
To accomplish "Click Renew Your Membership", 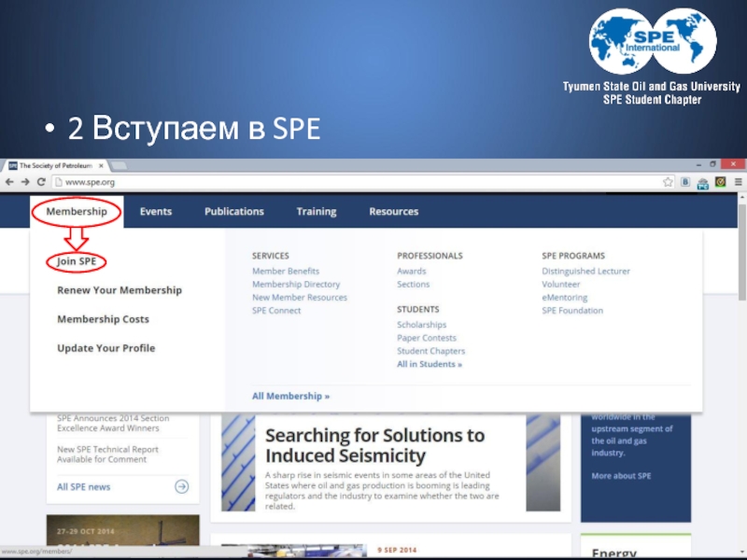I will 120,290.
